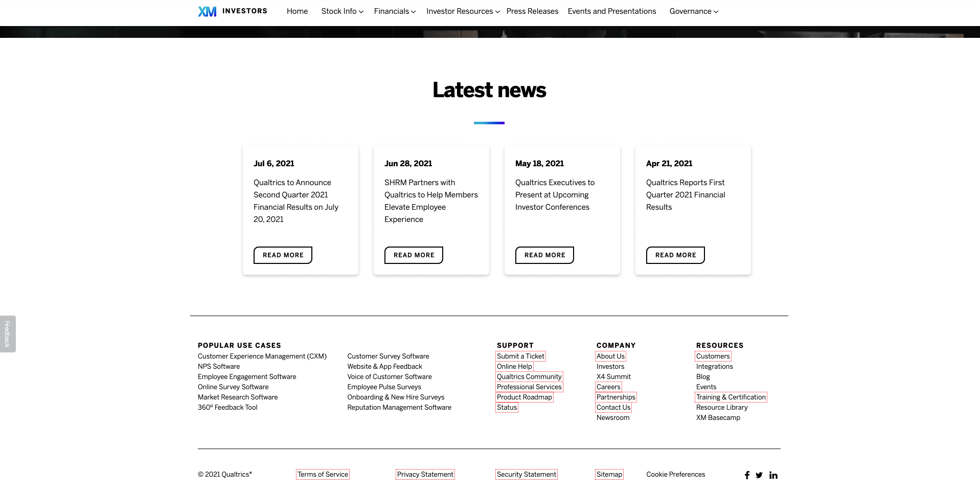Open Events resources link
Image resolution: width=980 pixels, height=490 pixels.
pos(706,387)
